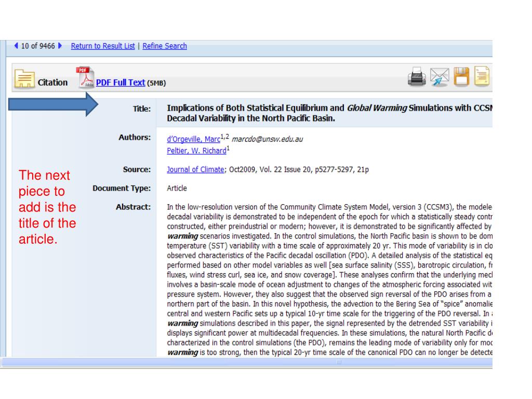Click the 'Title:' field label
This screenshot has width=532, height=399.
click(142, 109)
